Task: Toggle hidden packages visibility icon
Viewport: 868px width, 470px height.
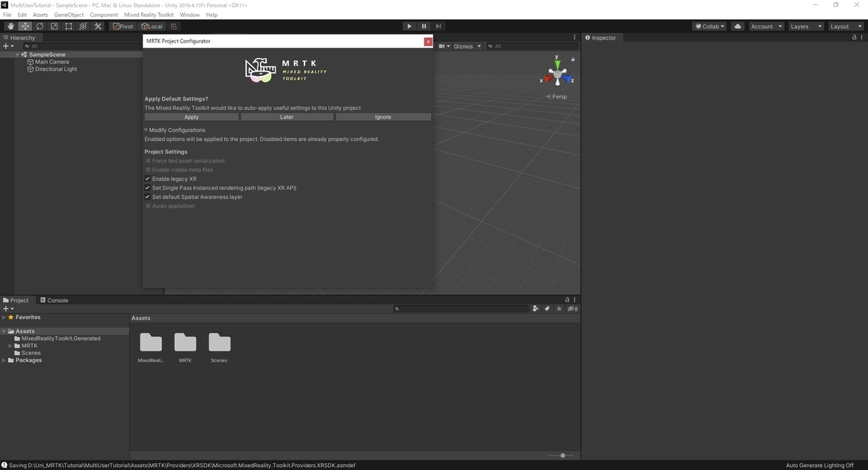Action: (x=572, y=309)
